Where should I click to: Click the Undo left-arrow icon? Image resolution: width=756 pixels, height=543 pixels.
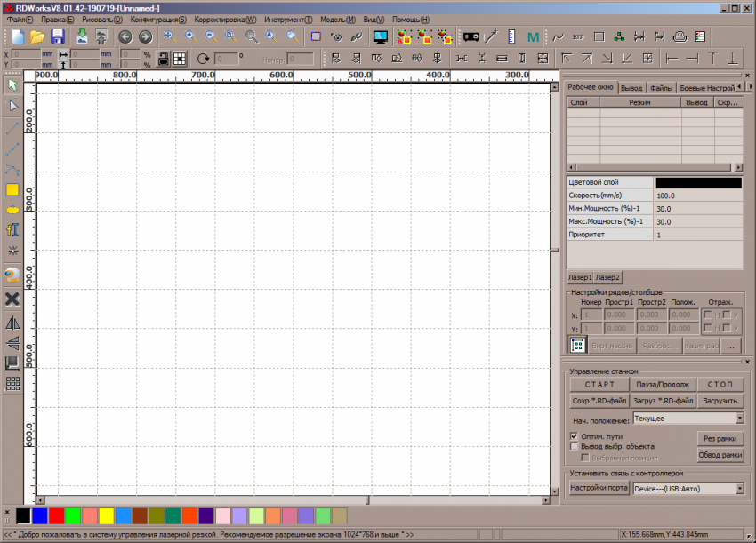tap(125, 36)
